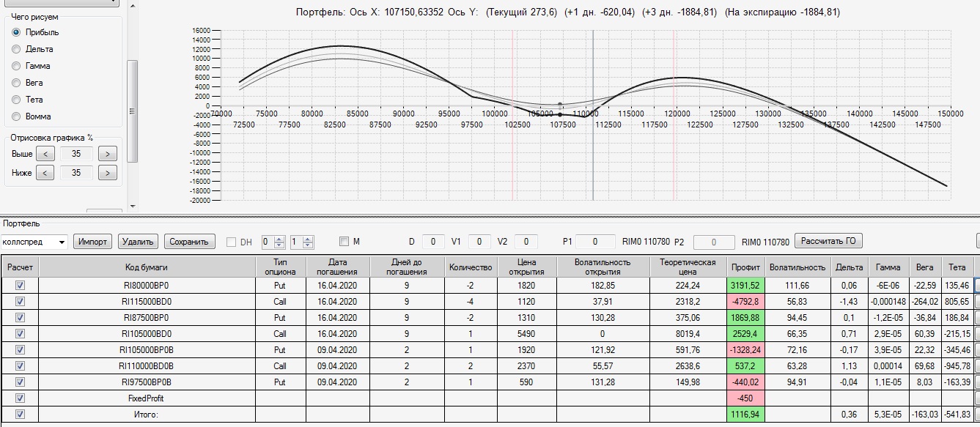This screenshot has height=427, width=980.
Task: Uncheck Расчет for RI80000BP0 row
Action: pyautogui.click(x=20, y=286)
